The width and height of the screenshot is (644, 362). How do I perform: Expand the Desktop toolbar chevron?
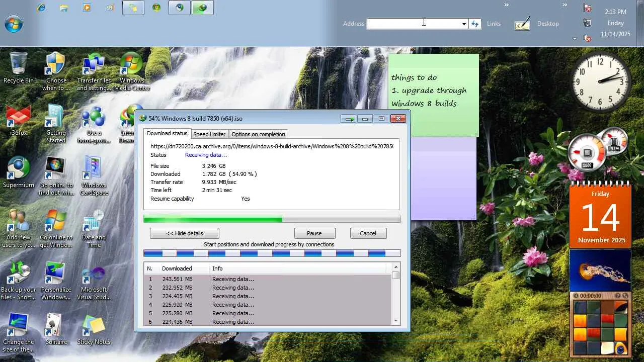pyautogui.click(x=565, y=5)
